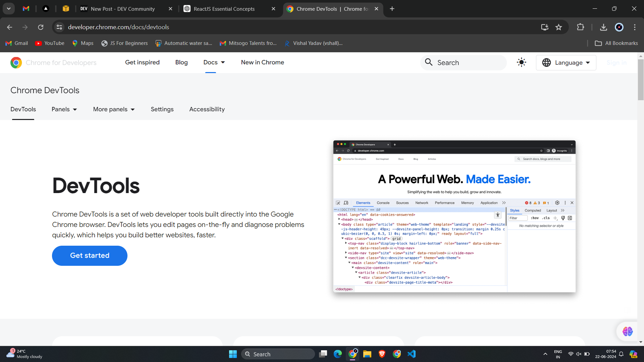
Task: Toggle the light/dark theme sun icon
Action: [x=521, y=62]
